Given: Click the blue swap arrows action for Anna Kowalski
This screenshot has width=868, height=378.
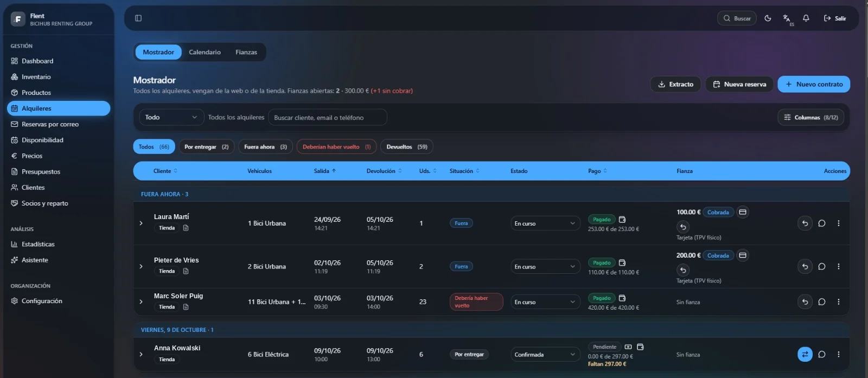Looking at the screenshot, I should click(x=805, y=355).
